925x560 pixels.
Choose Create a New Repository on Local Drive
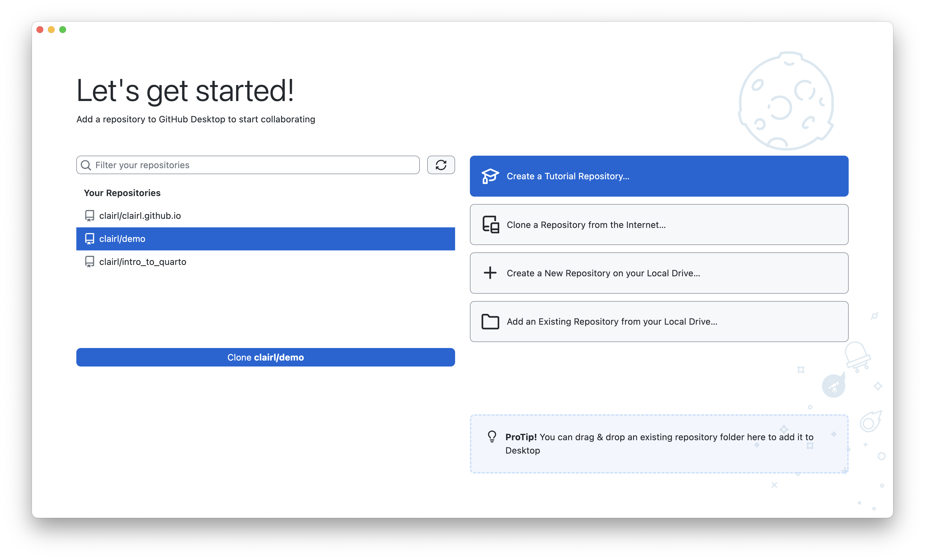659,273
